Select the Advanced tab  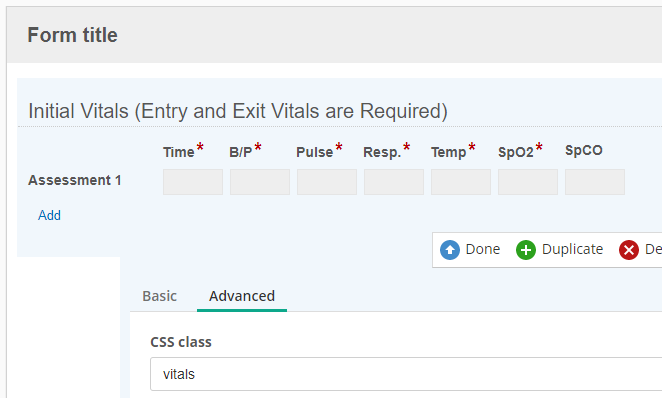[242, 296]
